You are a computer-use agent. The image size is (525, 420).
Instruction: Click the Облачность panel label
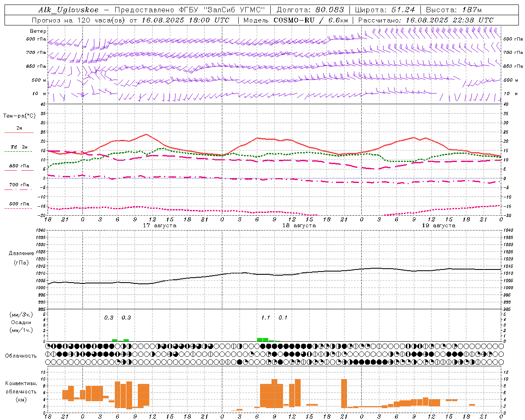pos(21,356)
